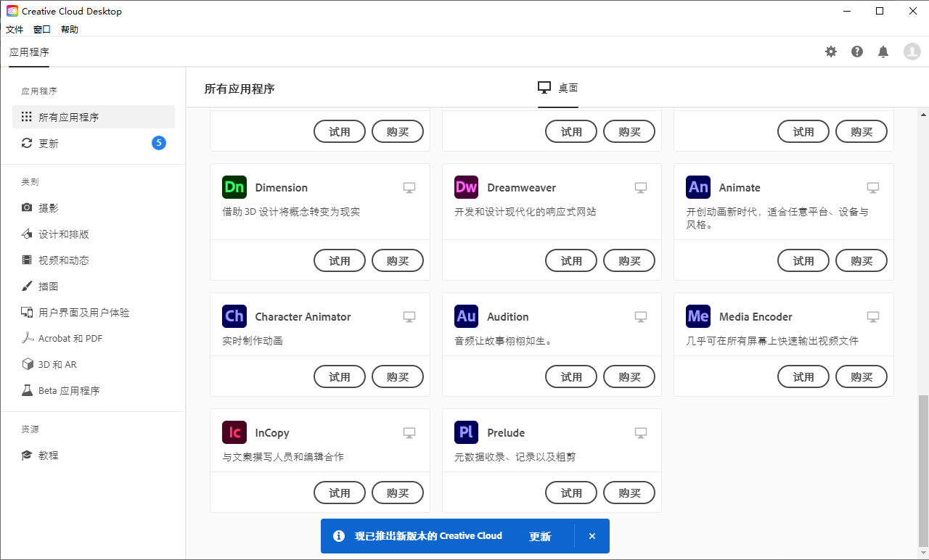Select 所有应用程序 in sidebar
Screen dimensions: 929x560
tap(94, 117)
